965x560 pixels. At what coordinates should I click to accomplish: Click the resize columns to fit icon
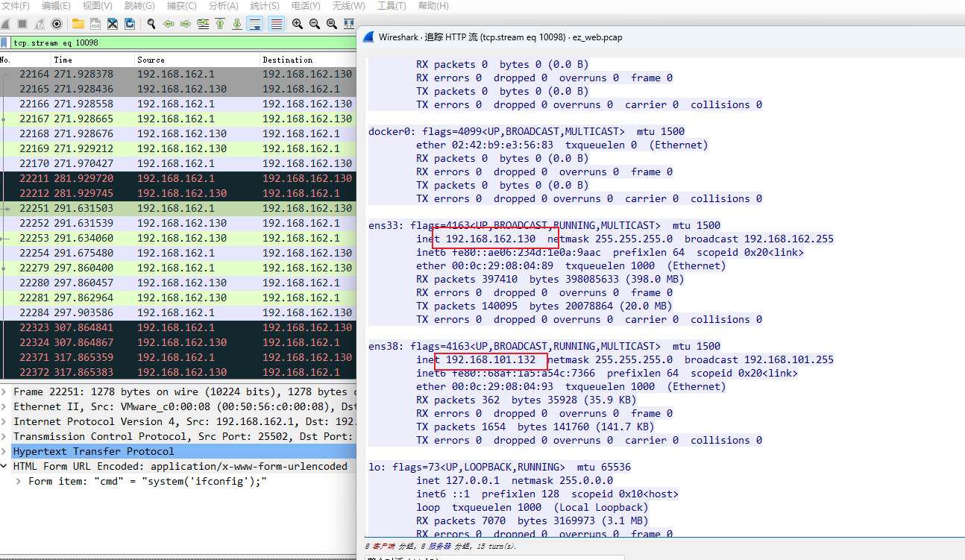click(x=348, y=24)
